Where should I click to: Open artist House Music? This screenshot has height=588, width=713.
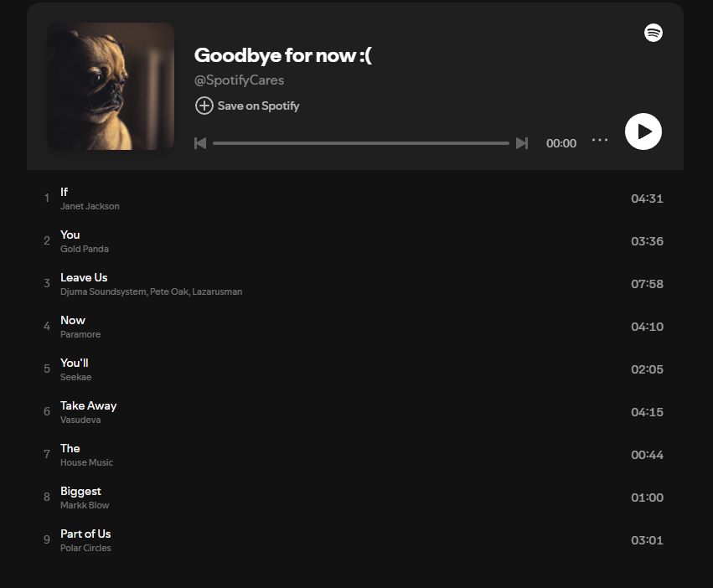pos(86,462)
